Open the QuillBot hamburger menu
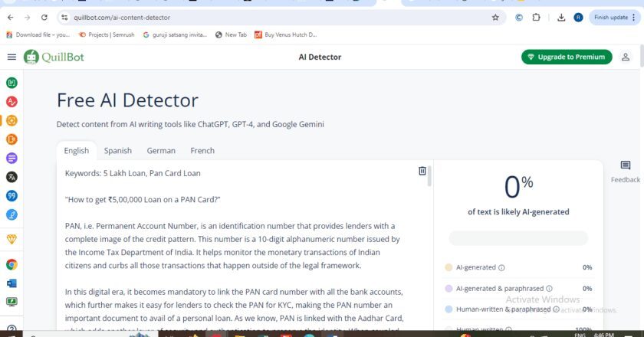This screenshot has height=337, width=644. click(11, 57)
